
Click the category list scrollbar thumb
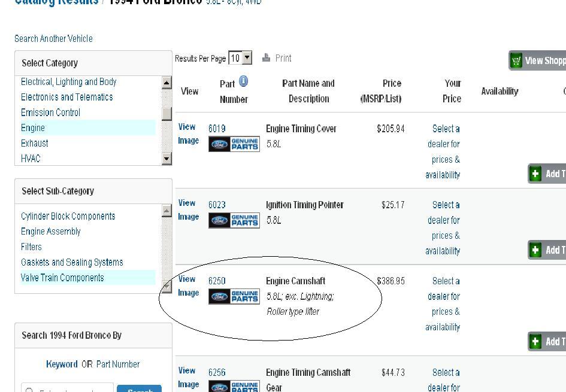click(x=167, y=114)
